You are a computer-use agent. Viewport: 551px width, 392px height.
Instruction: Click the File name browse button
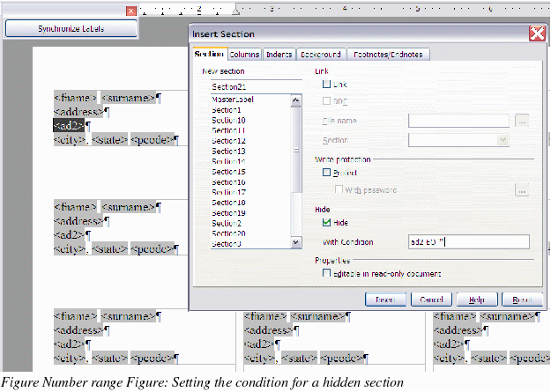(522, 121)
